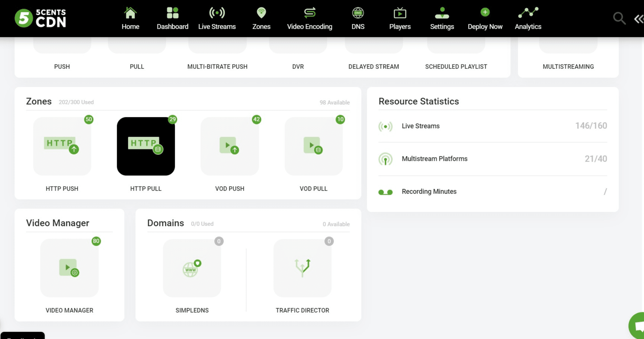Open Live Streams from the top navigation
Screen dimensions: 644x339
(217, 19)
